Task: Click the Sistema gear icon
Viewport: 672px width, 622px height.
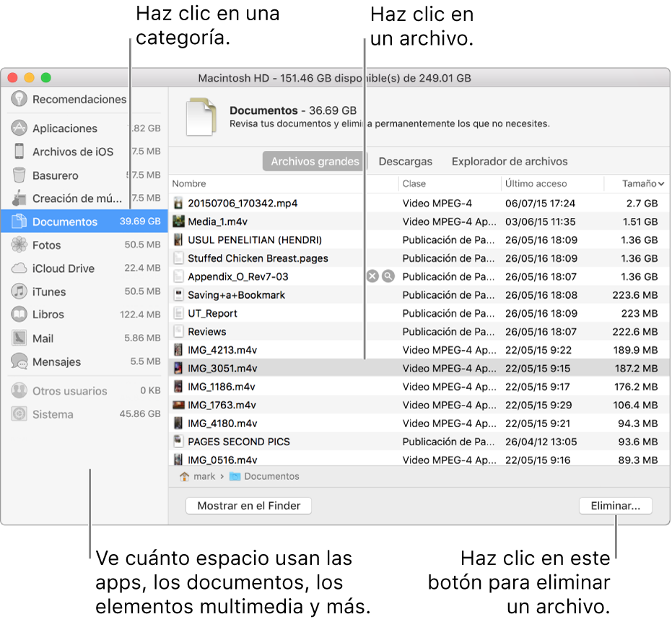Action: [19, 413]
